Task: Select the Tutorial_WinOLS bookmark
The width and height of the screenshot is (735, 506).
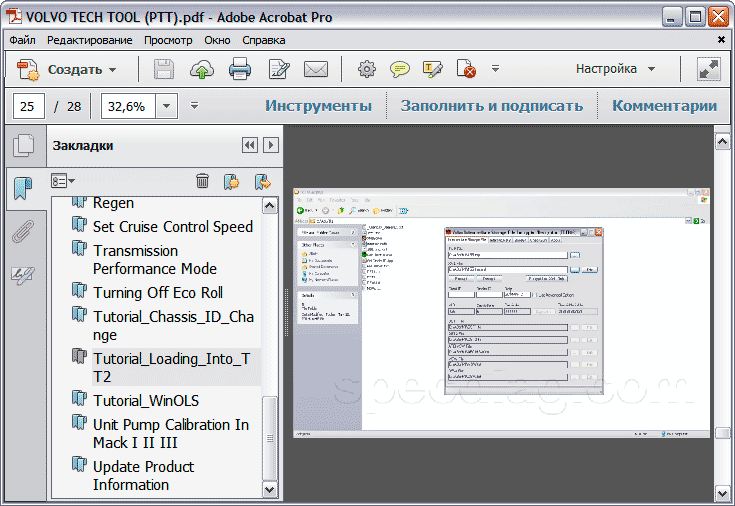Action: tap(146, 401)
